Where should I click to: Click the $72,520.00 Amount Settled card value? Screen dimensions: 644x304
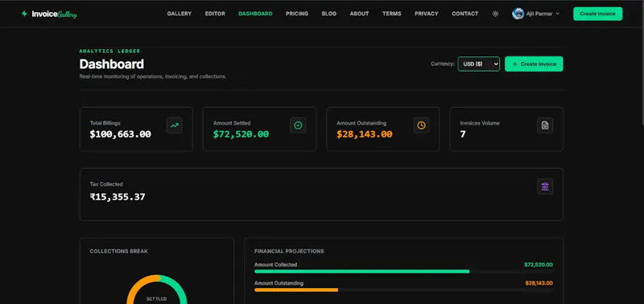(x=241, y=134)
